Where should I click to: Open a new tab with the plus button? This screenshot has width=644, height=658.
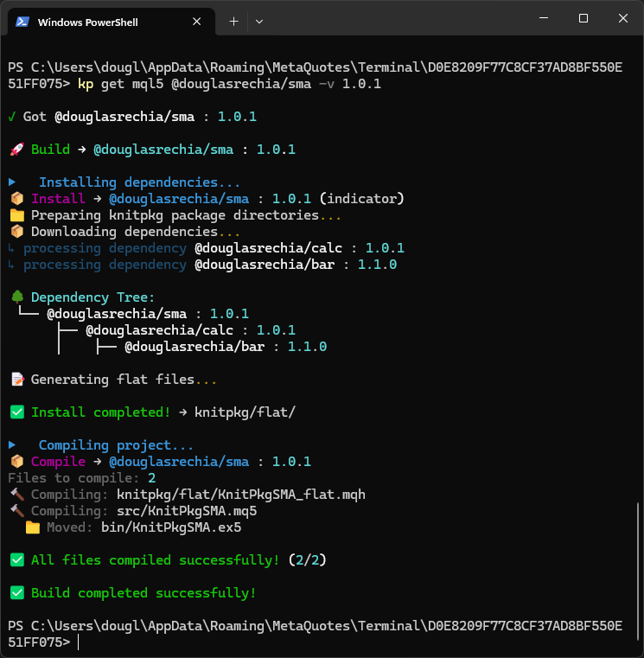click(x=233, y=22)
